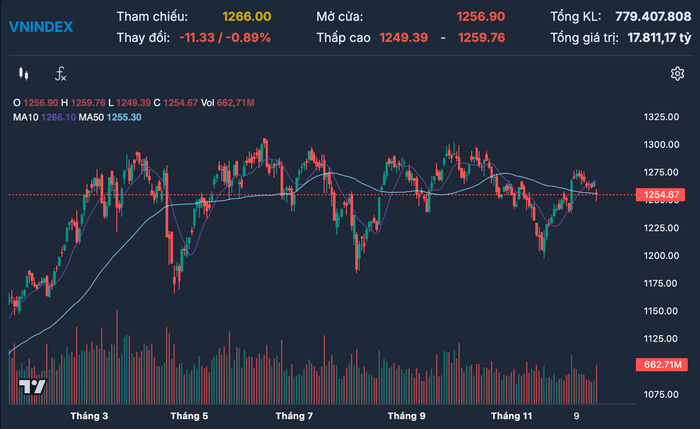Click the MA50 indicator legend value 1255.30

pyautogui.click(x=124, y=117)
